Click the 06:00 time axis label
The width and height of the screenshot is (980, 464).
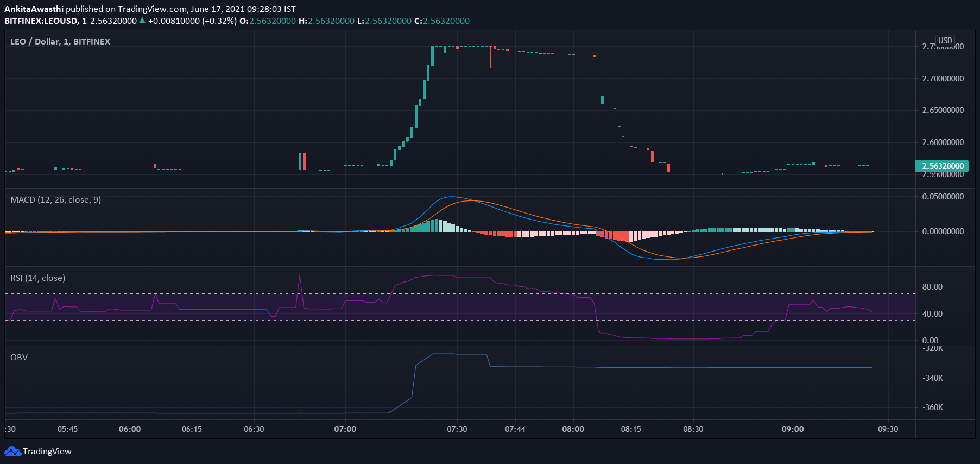click(129, 429)
